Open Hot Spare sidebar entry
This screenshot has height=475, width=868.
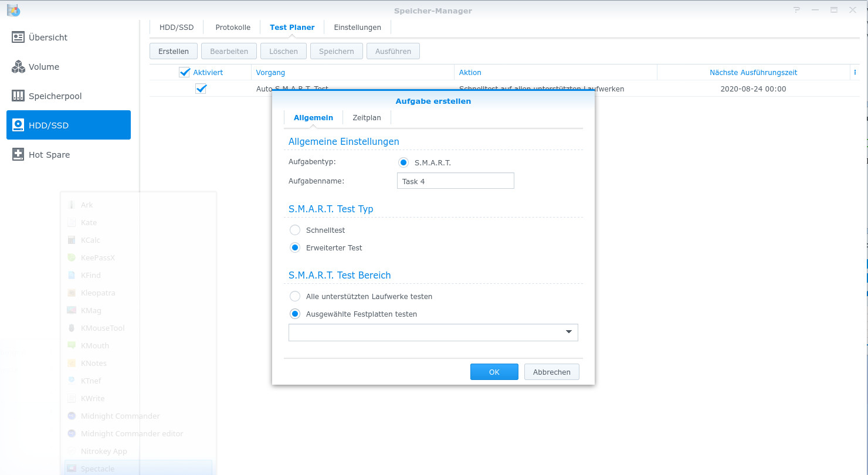(x=69, y=155)
